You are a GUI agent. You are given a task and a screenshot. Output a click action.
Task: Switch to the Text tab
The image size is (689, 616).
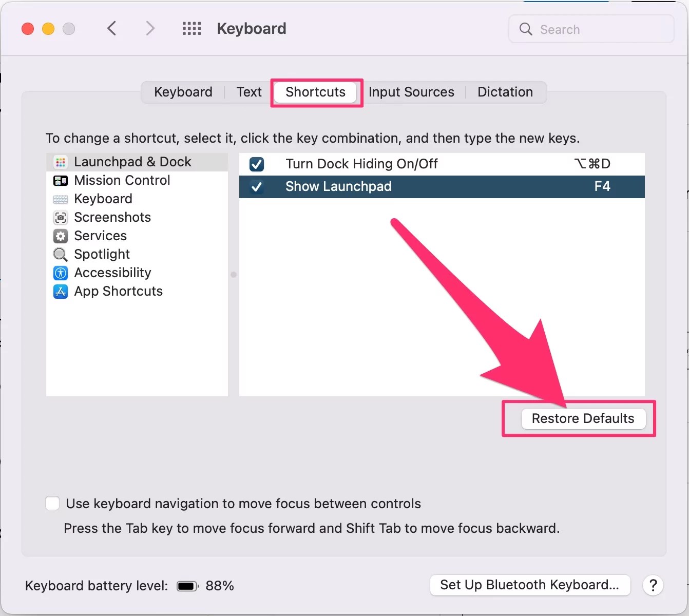point(248,92)
